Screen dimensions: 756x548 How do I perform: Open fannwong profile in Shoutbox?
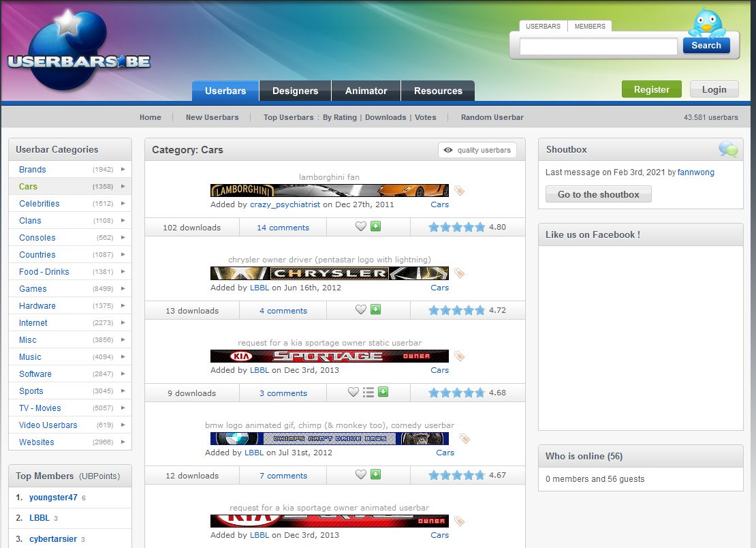point(696,172)
